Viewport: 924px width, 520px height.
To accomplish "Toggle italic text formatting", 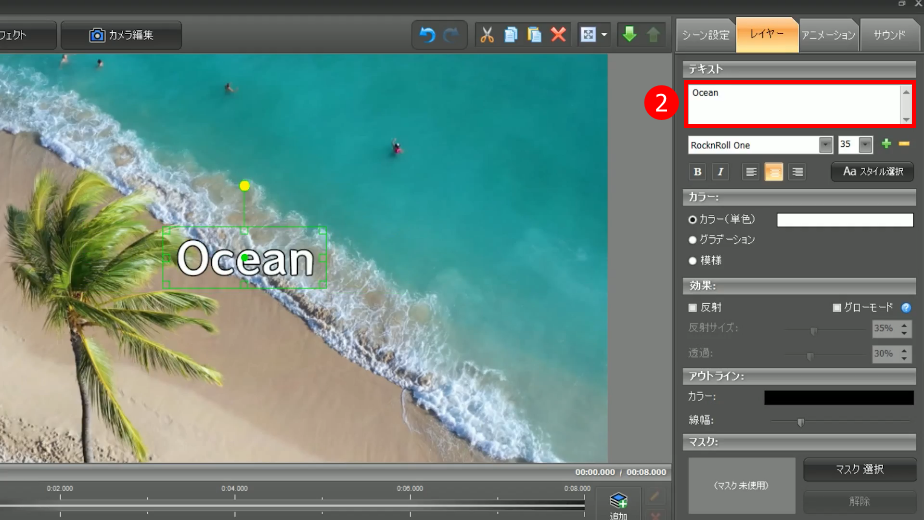I will 719,172.
